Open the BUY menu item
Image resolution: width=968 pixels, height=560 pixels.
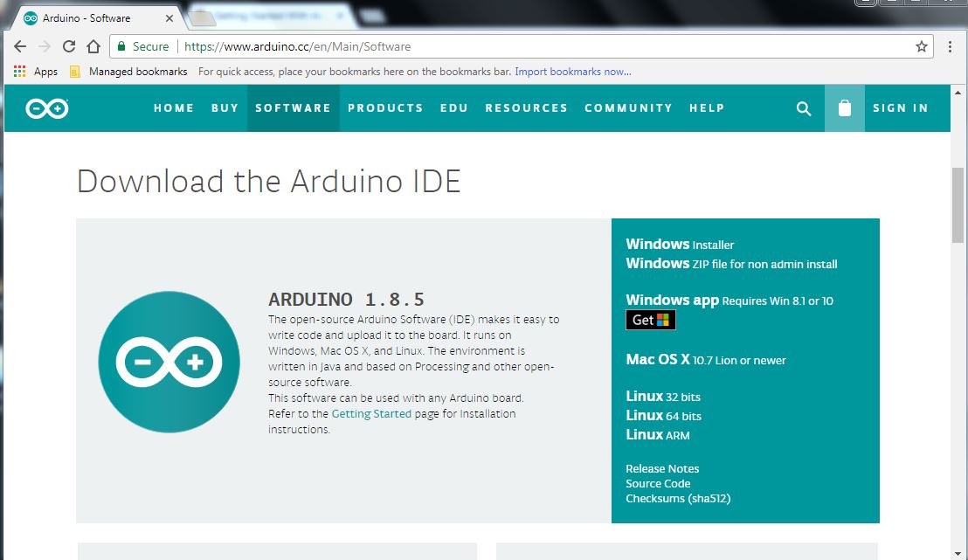tap(225, 108)
